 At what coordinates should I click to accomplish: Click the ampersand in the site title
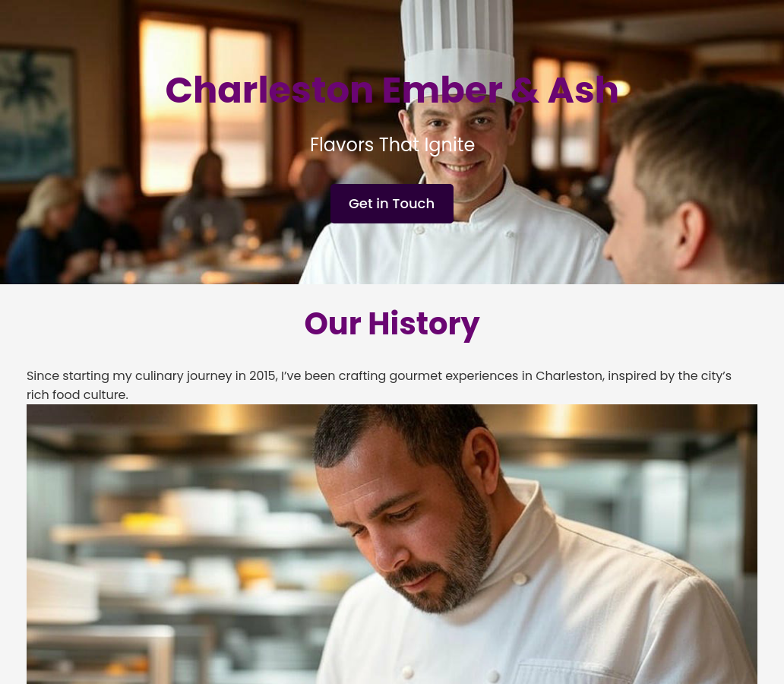pos(525,90)
